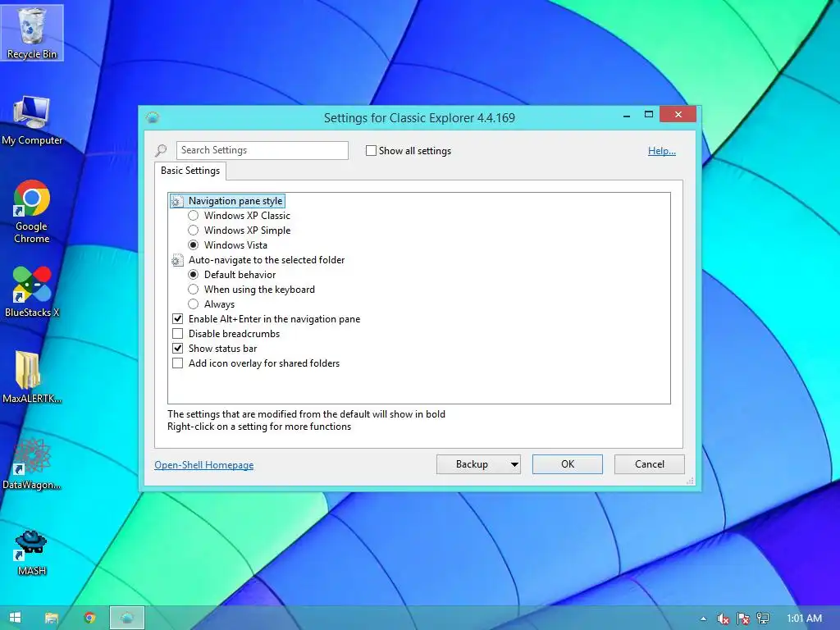Click the resize grip at the dialog corner

tap(690, 481)
